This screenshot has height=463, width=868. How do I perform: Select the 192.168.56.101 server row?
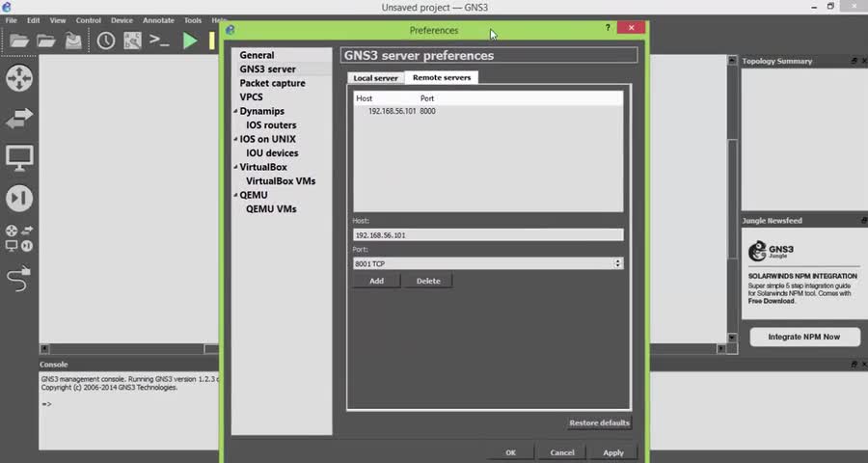488,111
